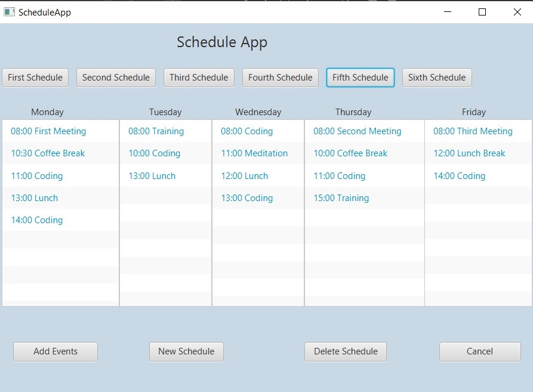Screen dimensions: 533x392
Task: Select the Third Schedule button
Action: tap(199, 78)
